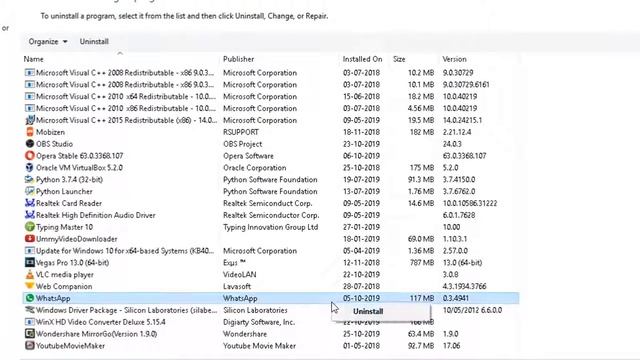Select UmmyVideoDownloader entry
The width and height of the screenshot is (640, 360).
[76, 239]
